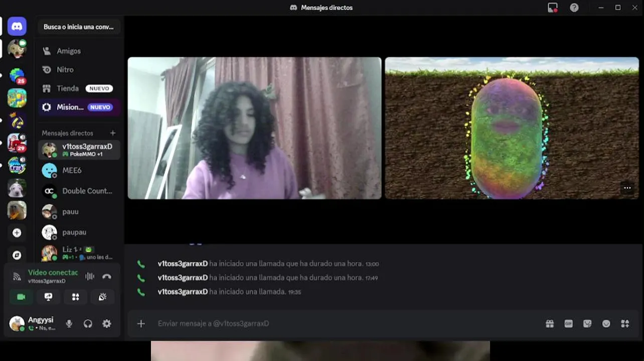Image resolution: width=644 pixels, height=361 pixels.
Task: Open the Liz direct message
Action: tap(79, 253)
